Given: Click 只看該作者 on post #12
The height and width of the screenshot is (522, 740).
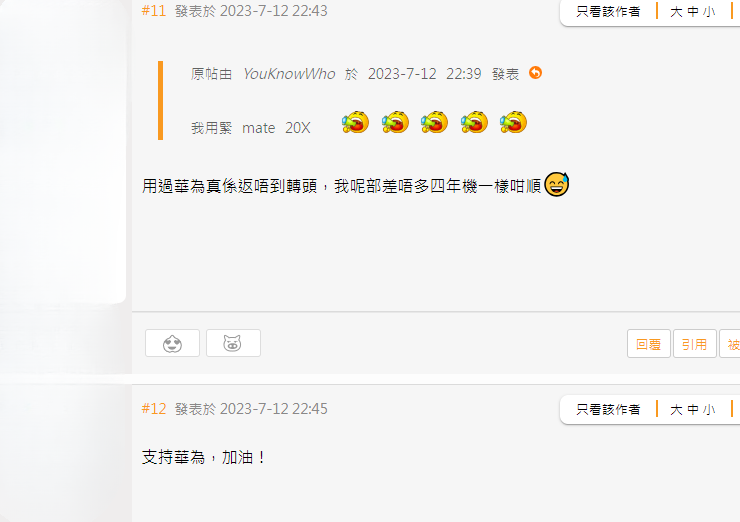Looking at the screenshot, I should coord(608,409).
